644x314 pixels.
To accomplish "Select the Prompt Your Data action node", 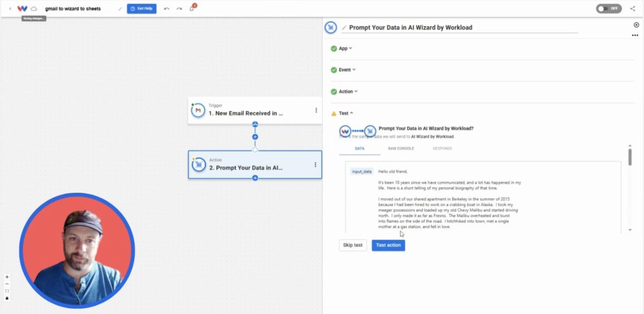I will pyautogui.click(x=255, y=165).
